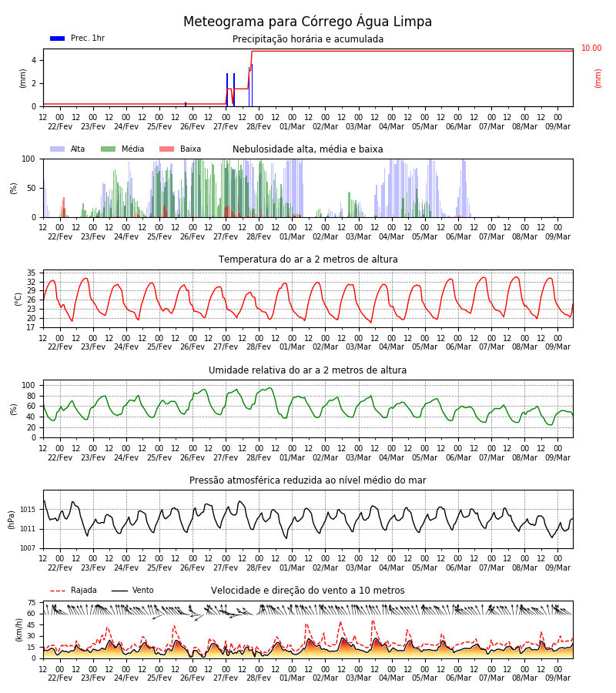Screen dimensions: 616x693
Task: Click the main title Meteograma para Córrego Água Limpa
Action: pos(307,22)
